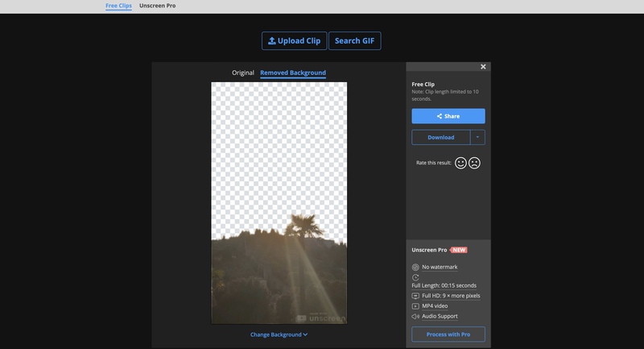The image size is (644, 349).
Task: Expand the Change Background menu
Action: [x=279, y=334]
